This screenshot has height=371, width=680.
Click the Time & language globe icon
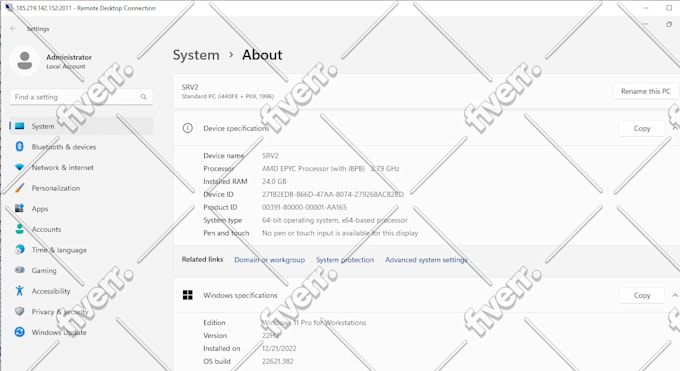click(x=20, y=250)
